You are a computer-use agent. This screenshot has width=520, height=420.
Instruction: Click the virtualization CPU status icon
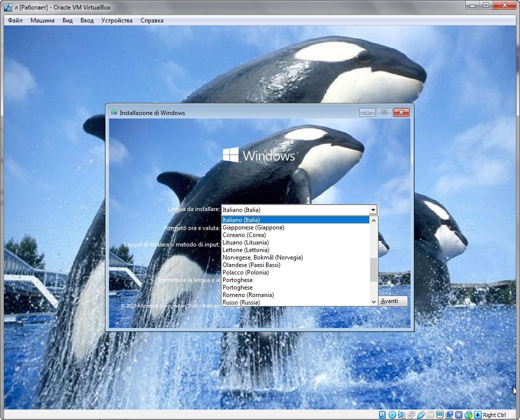pos(458,414)
